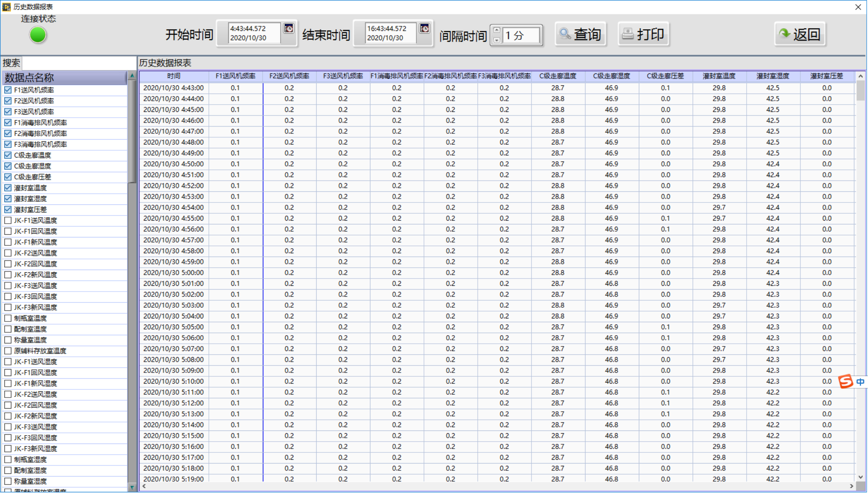Check JK-F2回风湿度 checkbox
Viewport: 868px width, 494px height.
[8, 405]
